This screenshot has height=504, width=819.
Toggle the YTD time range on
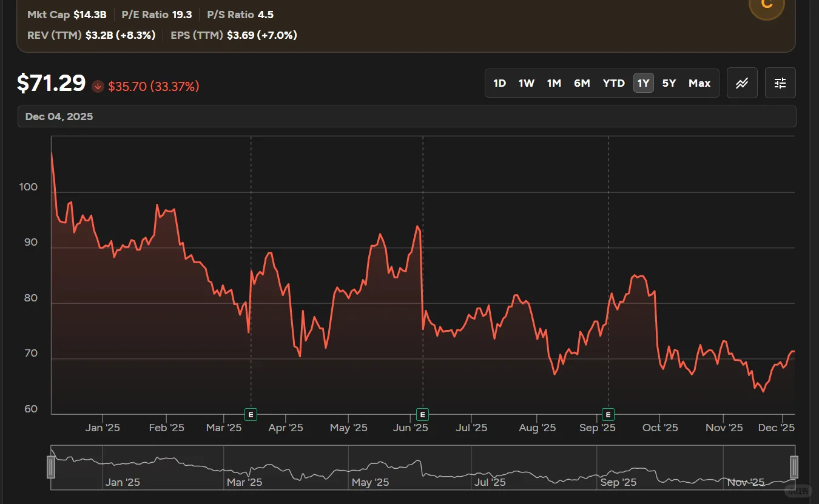click(x=613, y=83)
